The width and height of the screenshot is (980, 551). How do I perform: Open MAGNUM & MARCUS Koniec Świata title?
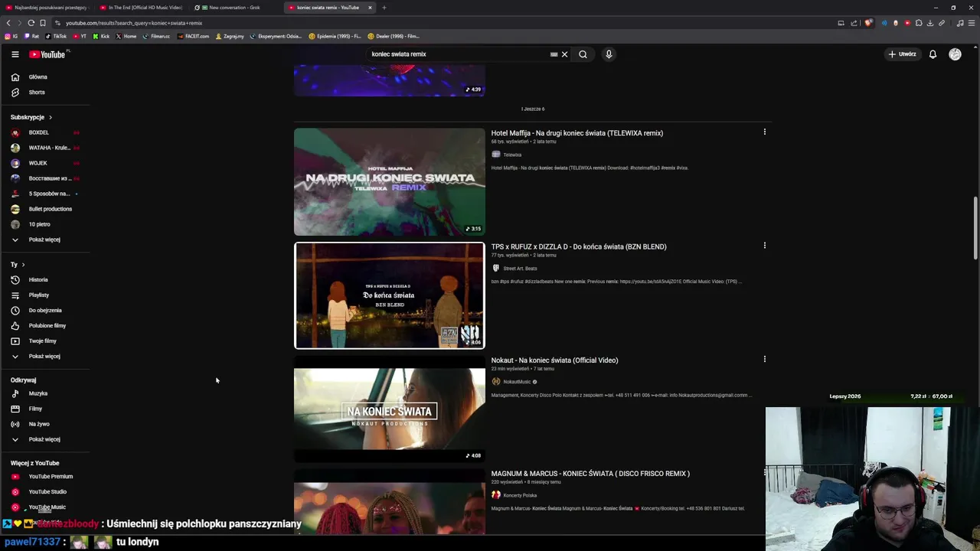point(590,474)
